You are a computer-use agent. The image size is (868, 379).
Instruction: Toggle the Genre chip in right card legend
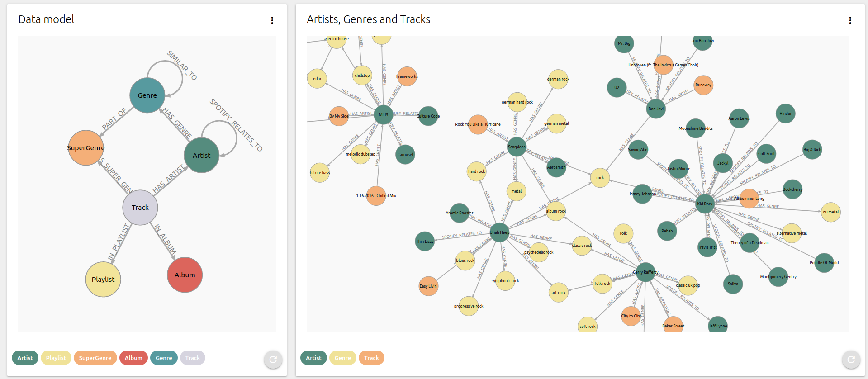pos(342,358)
